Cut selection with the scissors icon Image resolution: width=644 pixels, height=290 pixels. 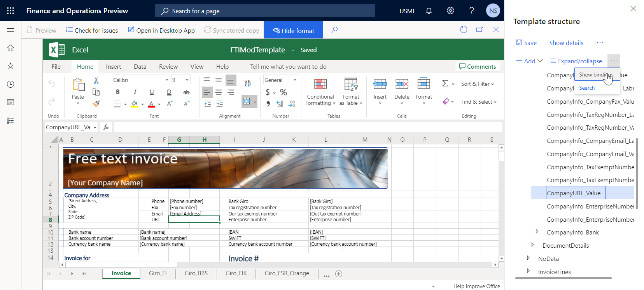pyautogui.click(x=96, y=80)
